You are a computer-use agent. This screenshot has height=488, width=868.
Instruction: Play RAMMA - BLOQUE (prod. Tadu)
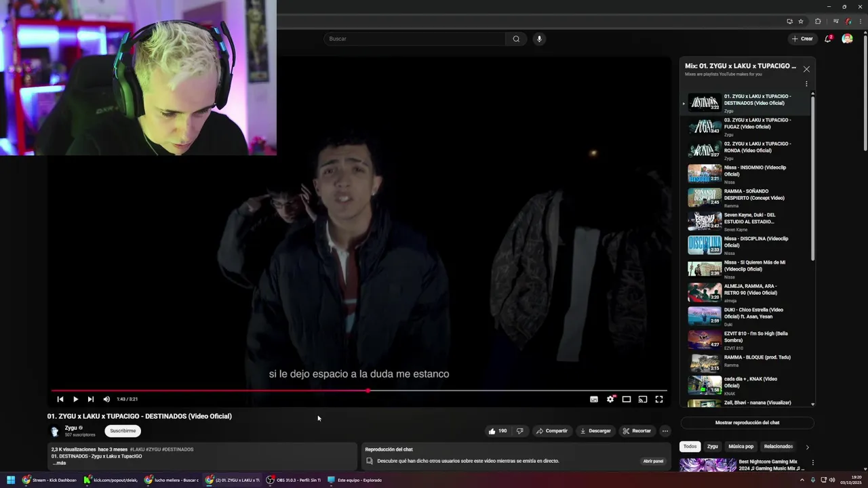[745, 363]
